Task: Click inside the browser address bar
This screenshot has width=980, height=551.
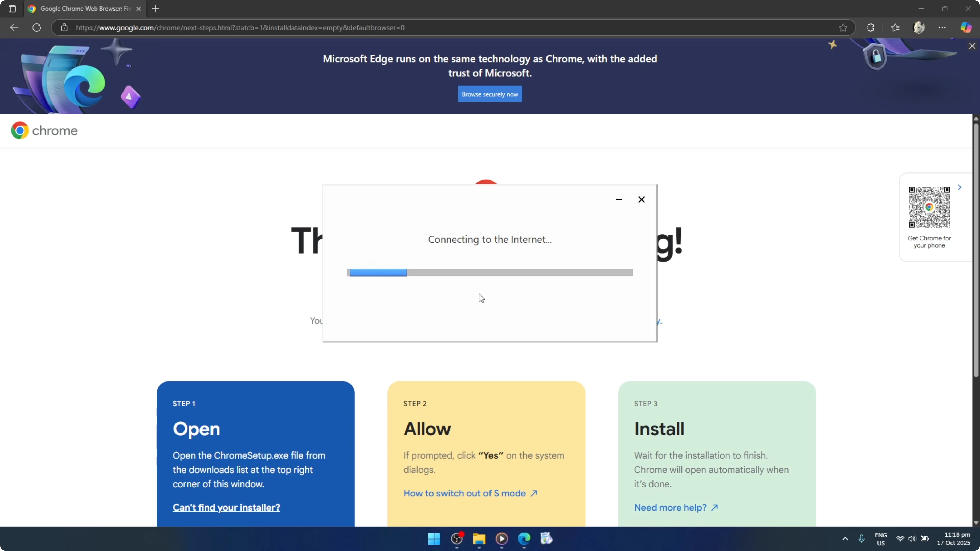Action: click(266, 27)
